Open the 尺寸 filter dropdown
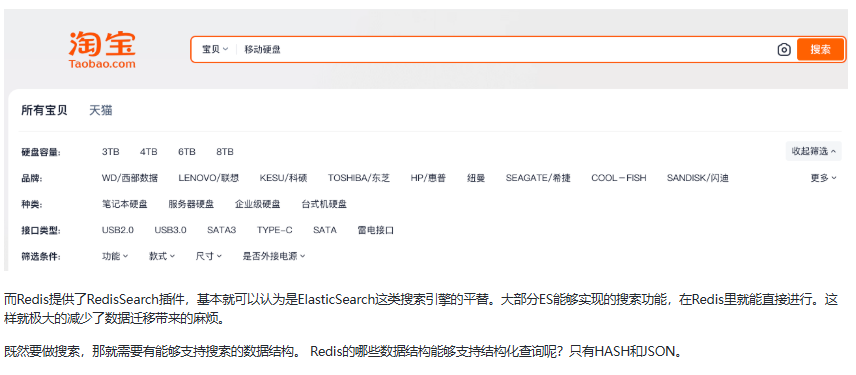The width and height of the screenshot is (856, 375). click(x=209, y=256)
